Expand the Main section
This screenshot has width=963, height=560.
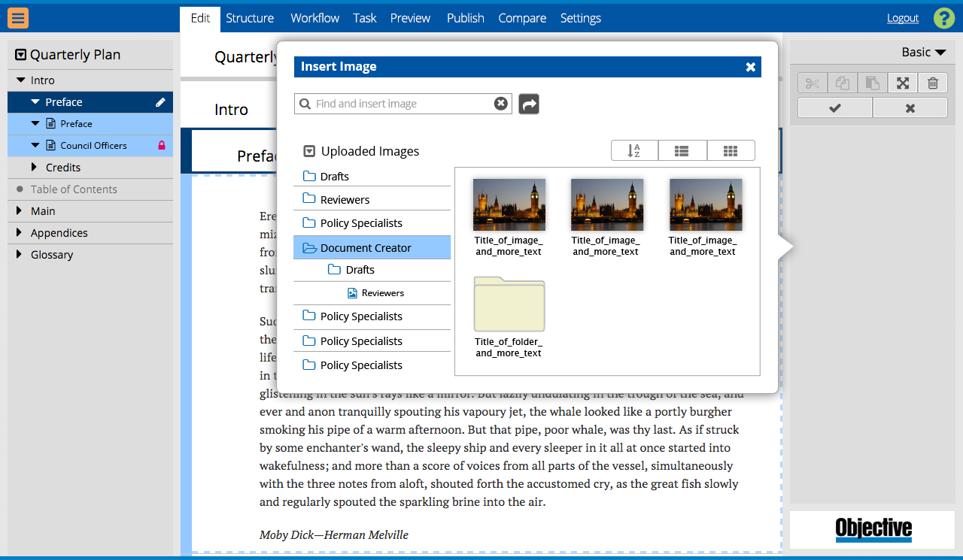20,211
